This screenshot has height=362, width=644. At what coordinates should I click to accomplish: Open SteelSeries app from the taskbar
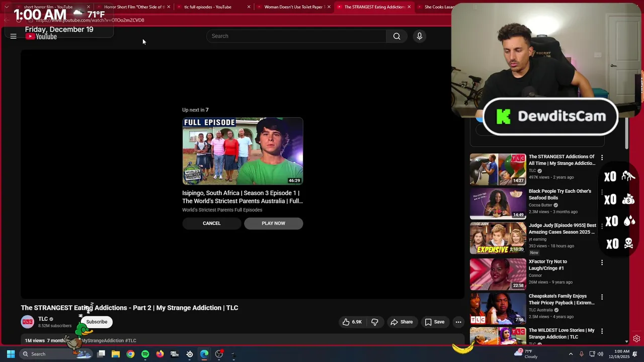190,354
